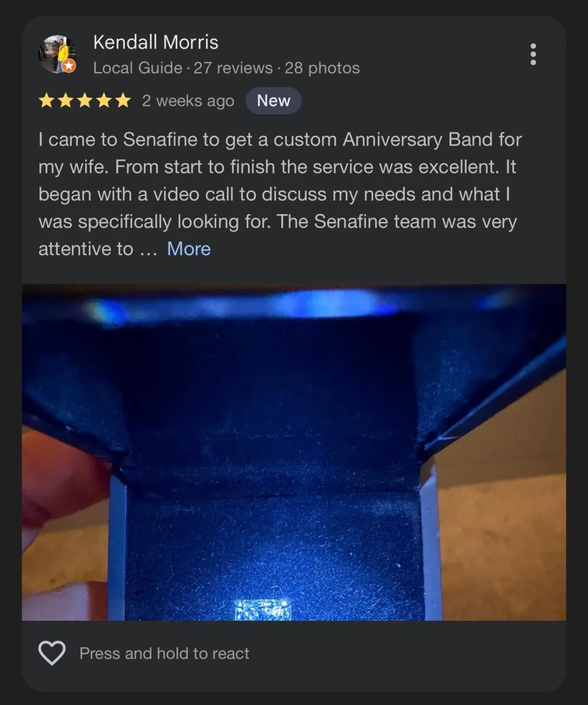Tap the Local Guide label

(x=138, y=68)
